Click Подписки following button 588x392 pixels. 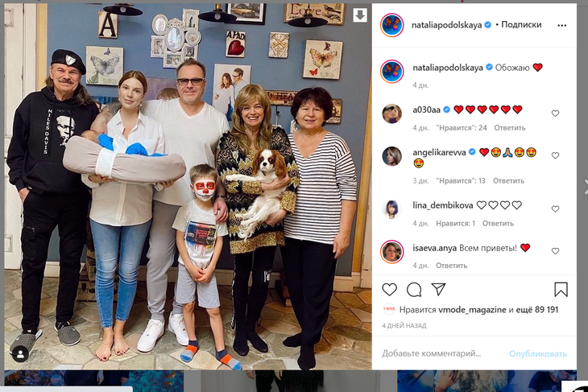click(521, 25)
